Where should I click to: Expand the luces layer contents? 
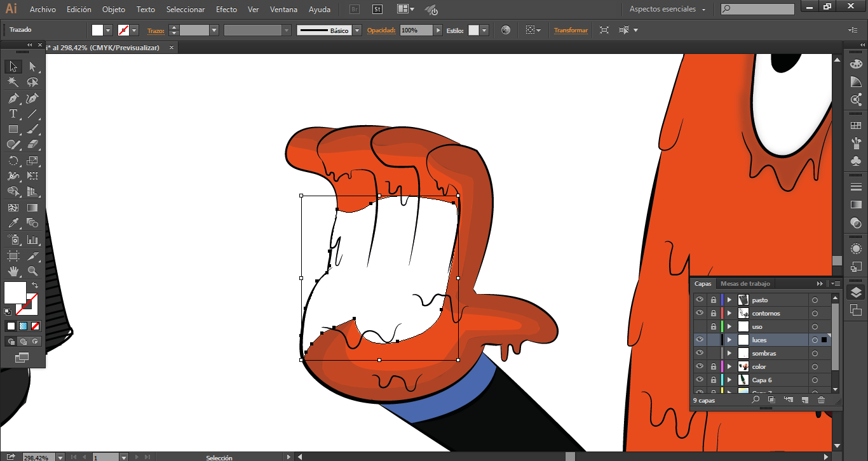pos(729,340)
